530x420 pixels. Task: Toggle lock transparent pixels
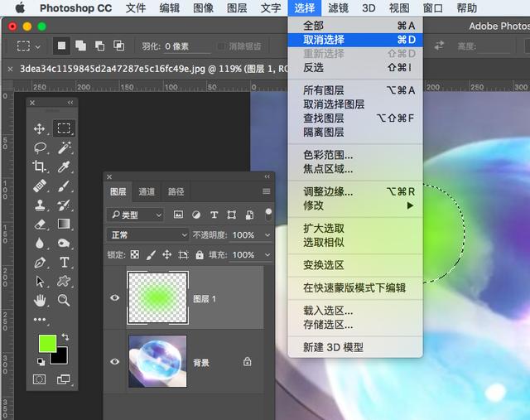point(135,254)
